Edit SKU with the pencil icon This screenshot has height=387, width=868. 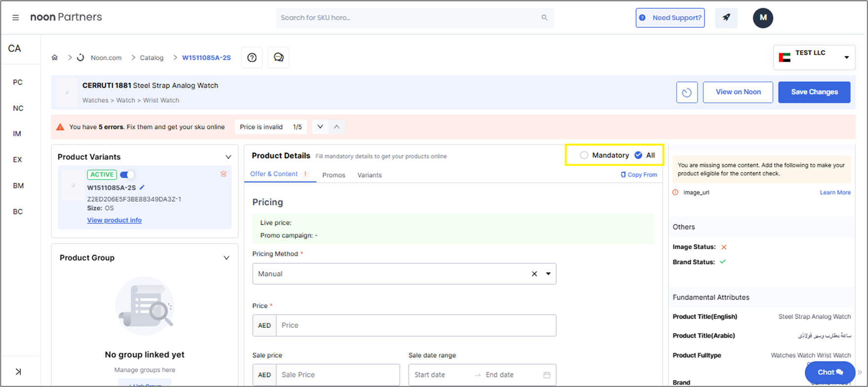click(142, 187)
